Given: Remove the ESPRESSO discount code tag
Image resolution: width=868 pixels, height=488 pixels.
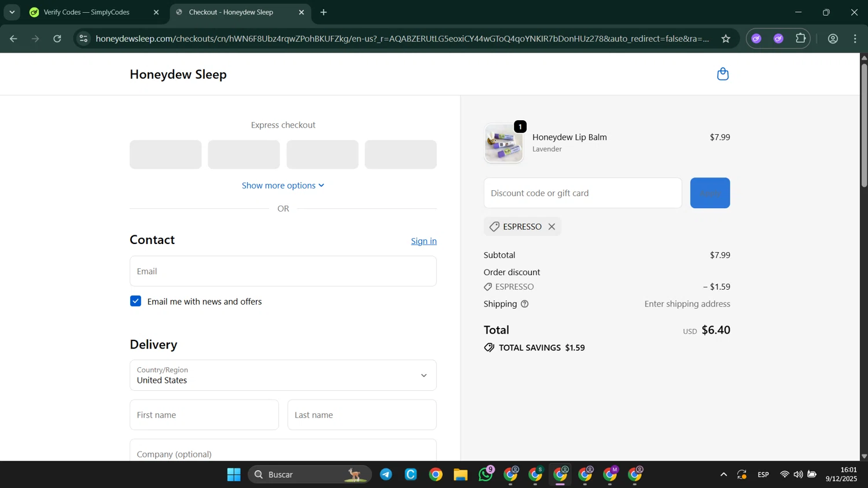Looking at the screenshot, I should pos(552,227).
